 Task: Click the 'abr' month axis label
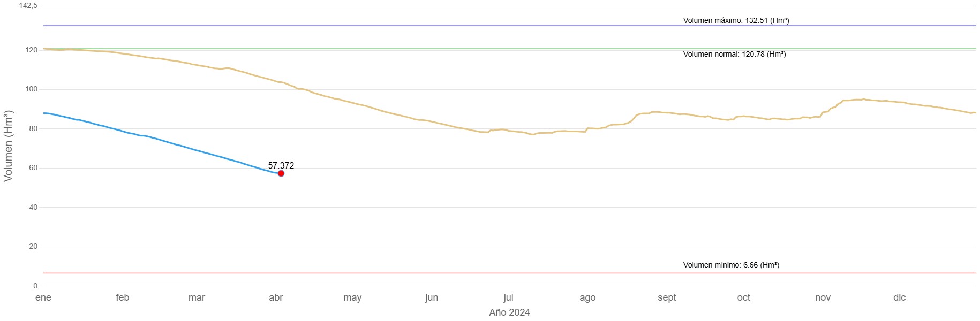click(x=276, y=297)
